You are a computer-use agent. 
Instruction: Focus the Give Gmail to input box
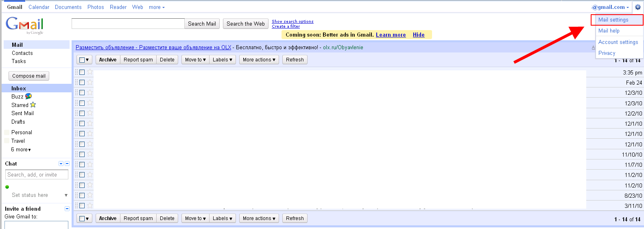[x=36, y=225]
